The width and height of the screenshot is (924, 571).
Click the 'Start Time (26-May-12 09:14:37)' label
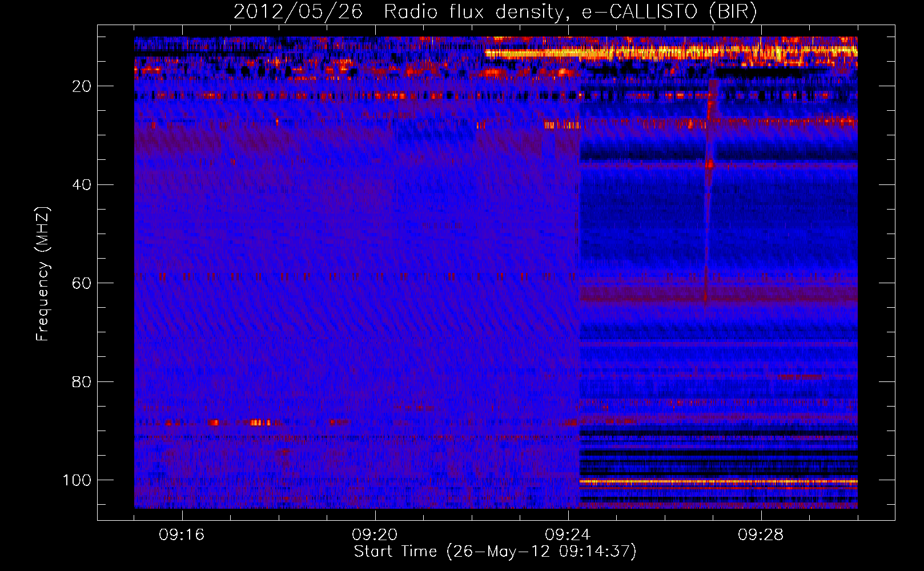[x=495, y=552]
